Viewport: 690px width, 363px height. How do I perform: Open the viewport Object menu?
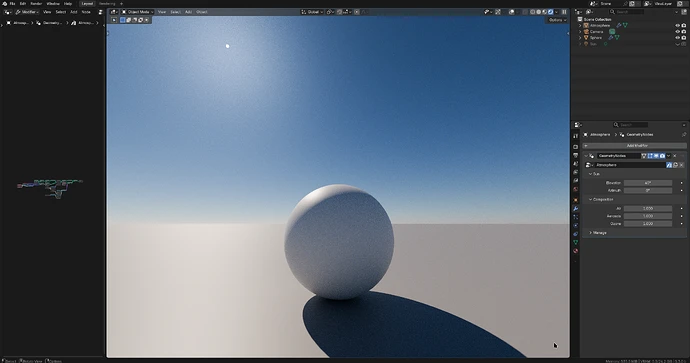point(202,12)
